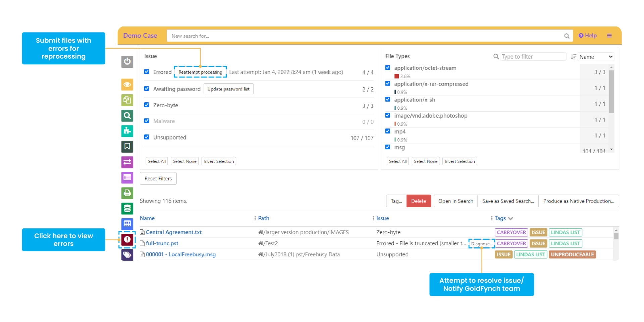Open the database storage icon in the sidebar
The width and height of the screenshot is (644, 322).
[x=127, y=208]
